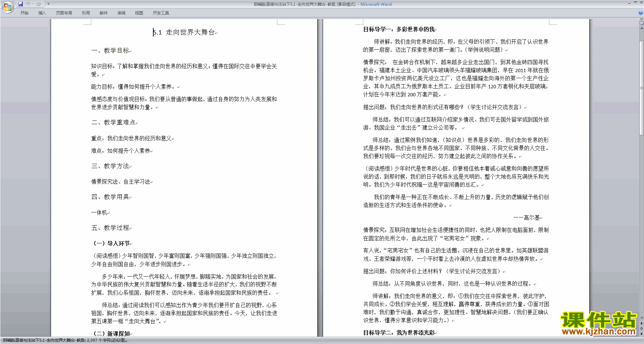Select the 视图 ribbon tab
This screenshot has width=644, height=344.
(x=139, y=13)
